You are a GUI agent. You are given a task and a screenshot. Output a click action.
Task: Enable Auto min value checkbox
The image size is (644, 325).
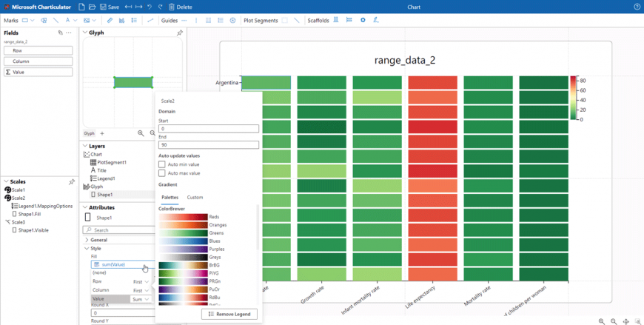point(162,164)
